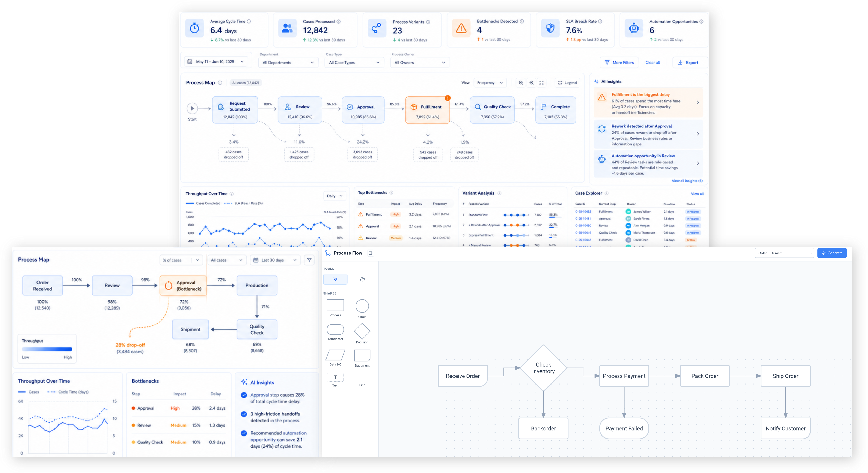Select the Notify Customer box in flow canvas
This screenshot has width=868, height=473.
pos(785,429)
